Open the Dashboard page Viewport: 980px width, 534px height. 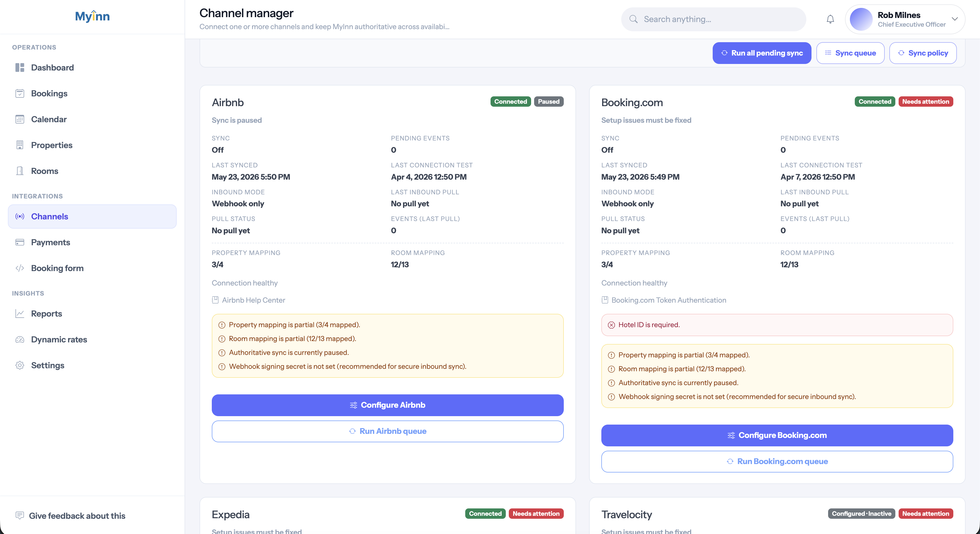(92, 68)
